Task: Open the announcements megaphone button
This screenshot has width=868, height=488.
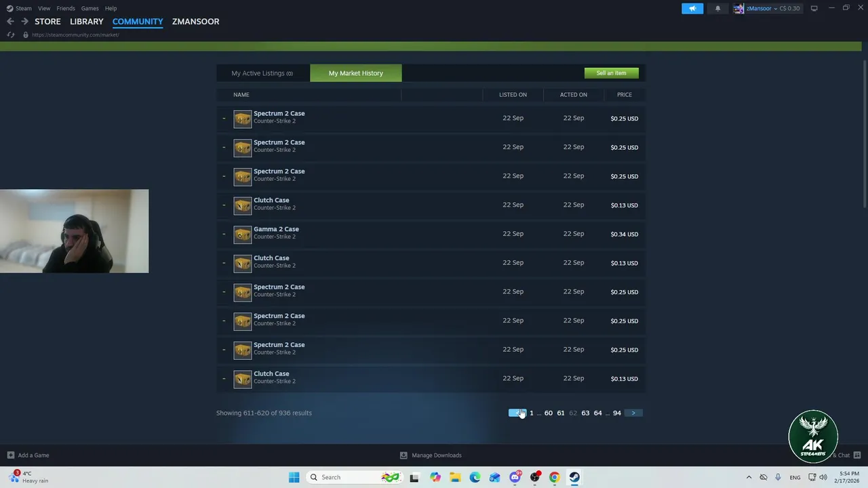Action: coord(692,8)
